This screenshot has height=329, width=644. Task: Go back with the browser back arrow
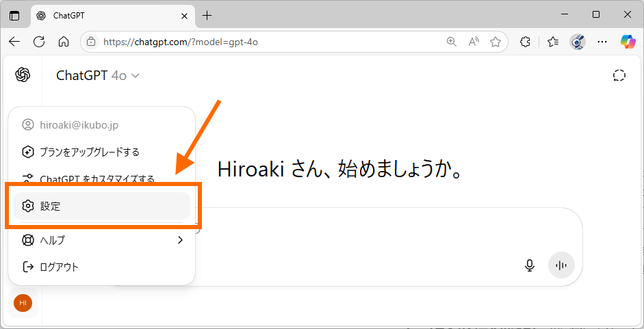tap(14, 42)
